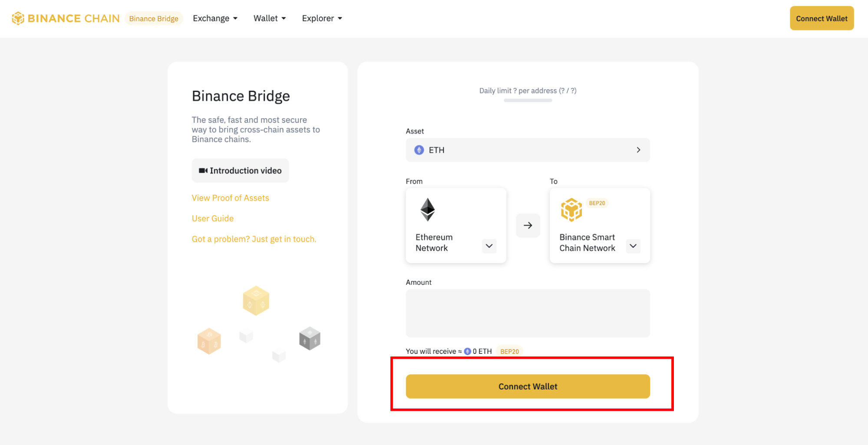Click the daily limit progress bar
The image size is (868, 445).
pos(528,100)
